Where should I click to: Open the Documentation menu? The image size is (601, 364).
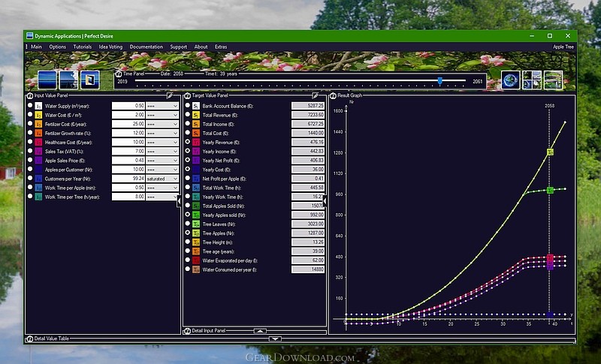coord(146,47)
